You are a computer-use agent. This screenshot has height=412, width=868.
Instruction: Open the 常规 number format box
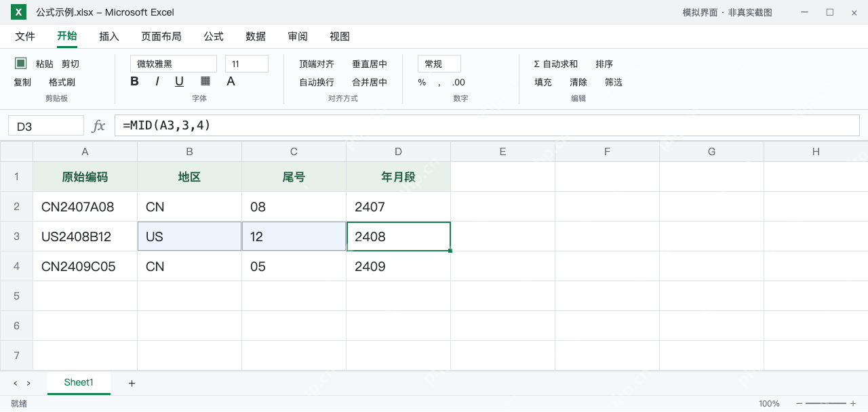tap(439, 64)
